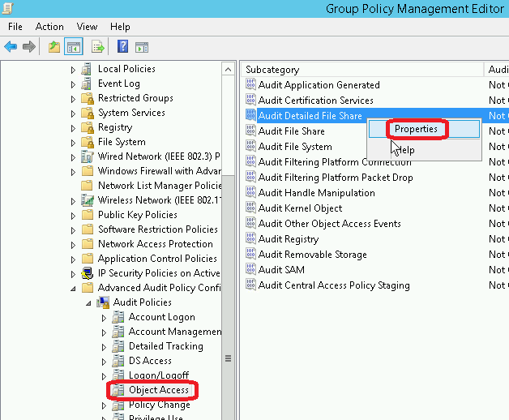Choose Properties from the context menu

pos(416,129)
